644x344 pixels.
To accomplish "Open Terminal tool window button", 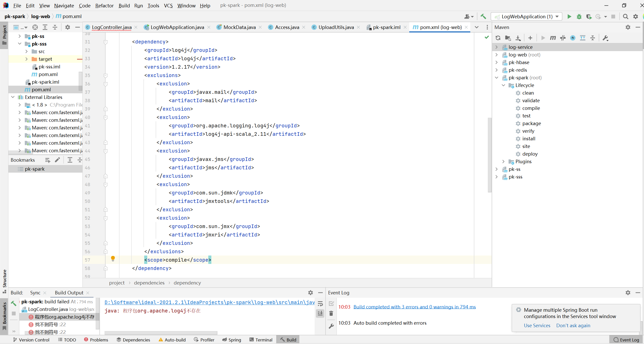I will click(261, 340).
